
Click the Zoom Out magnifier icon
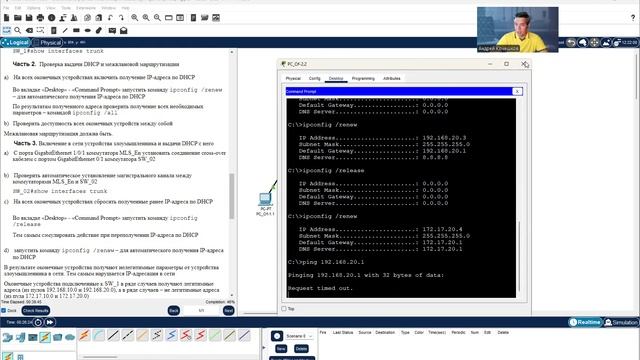pyautogui.click(x=157, y=18)
